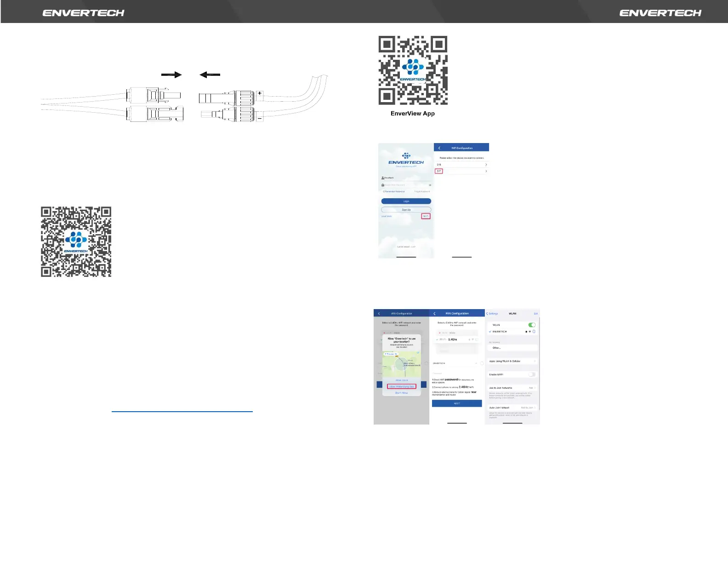This screenshot has height=563, width=728.
Task: Click the username field on the login screen
Action: (406, 178)
